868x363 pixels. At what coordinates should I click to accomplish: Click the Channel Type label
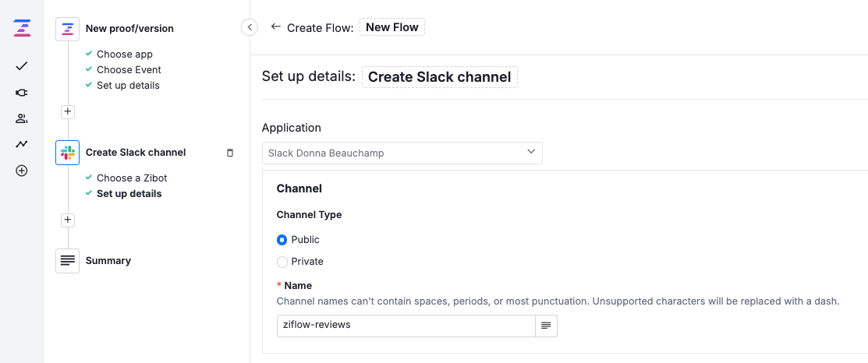[309, 215]
